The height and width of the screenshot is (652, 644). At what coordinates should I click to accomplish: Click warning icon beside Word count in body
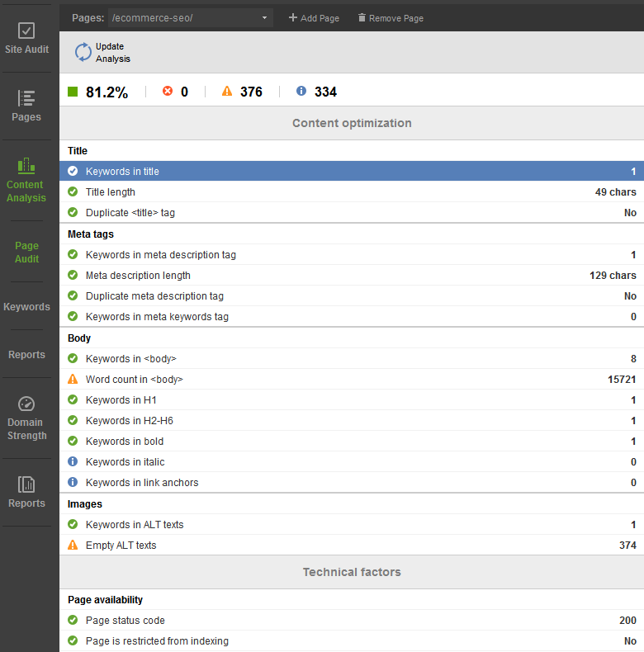(x=73, y=379)
